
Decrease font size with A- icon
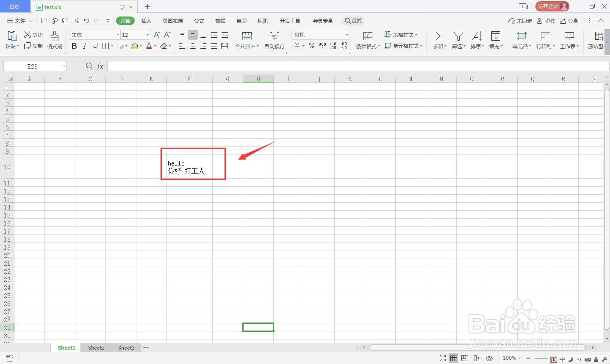(x=167, y=35)
